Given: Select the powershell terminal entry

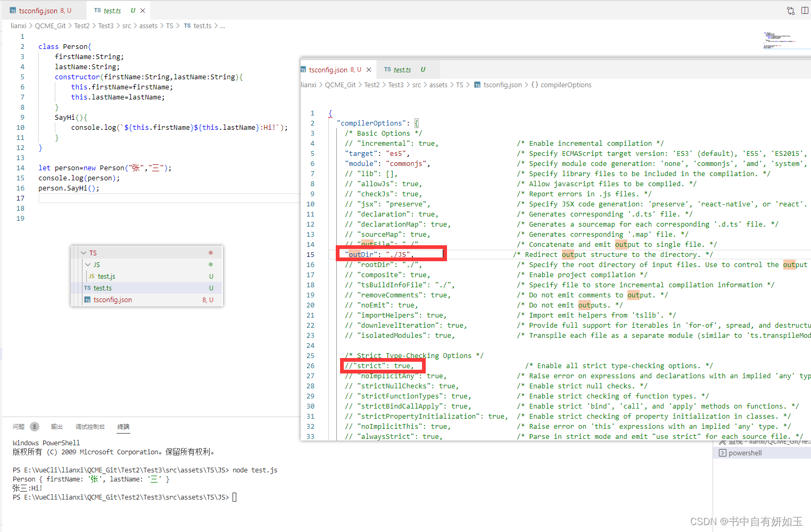Looking at the screenshot, I should [762, 453].
